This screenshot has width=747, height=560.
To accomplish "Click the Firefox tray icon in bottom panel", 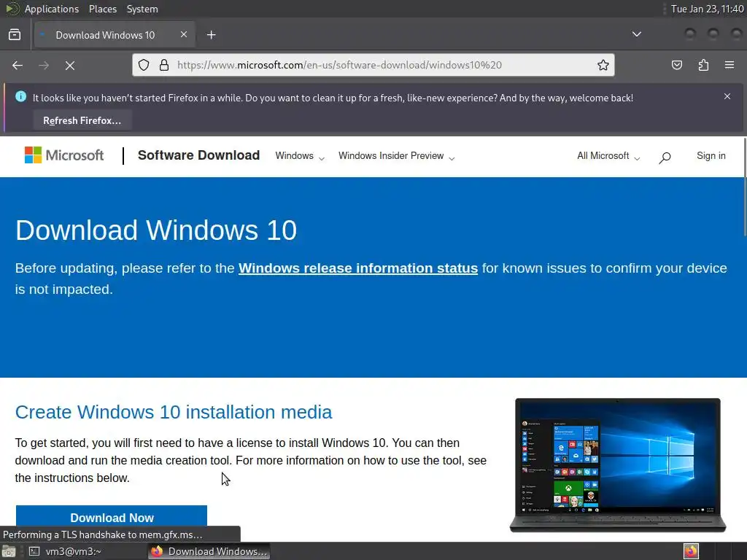I will pos(691,551).
